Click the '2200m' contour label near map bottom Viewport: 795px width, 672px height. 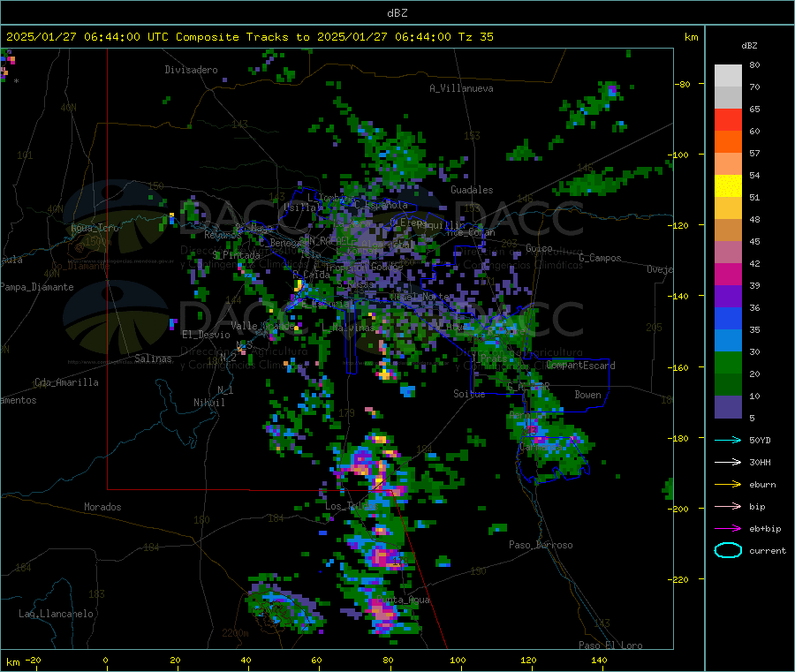pos(235,633)
